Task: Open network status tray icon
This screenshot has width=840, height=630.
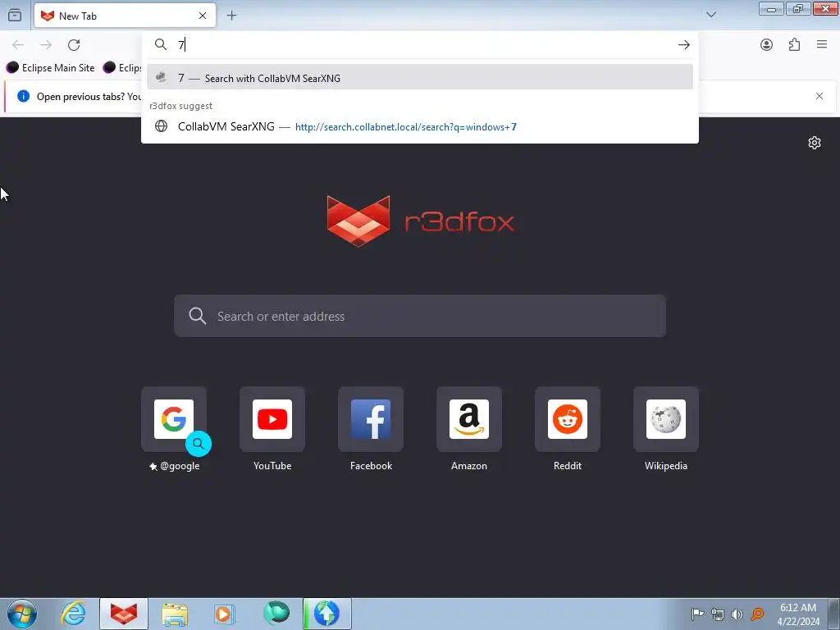Action: (717, 614)
